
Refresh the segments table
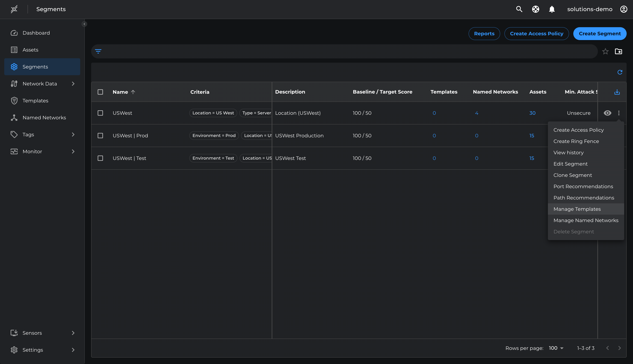620,72
